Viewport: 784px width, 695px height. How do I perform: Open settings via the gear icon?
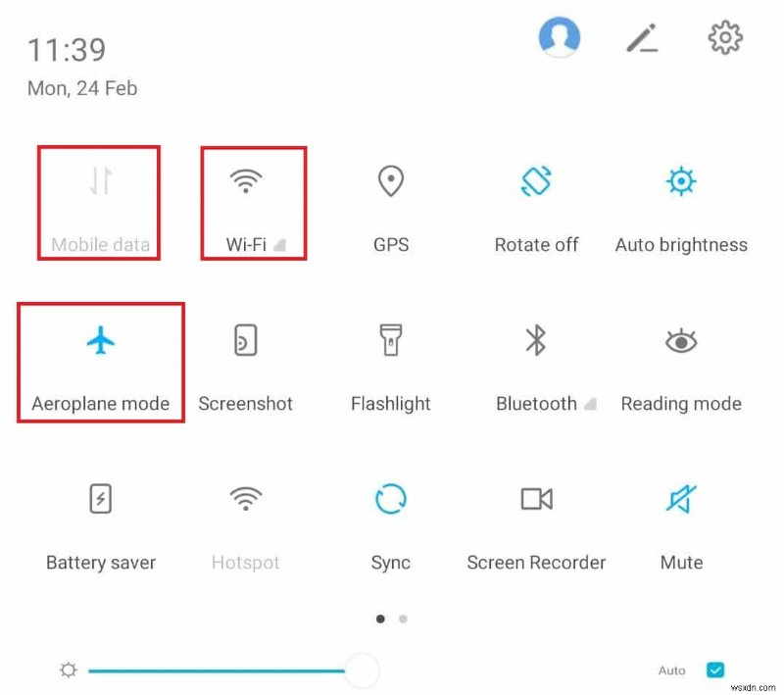click(725, 37)
